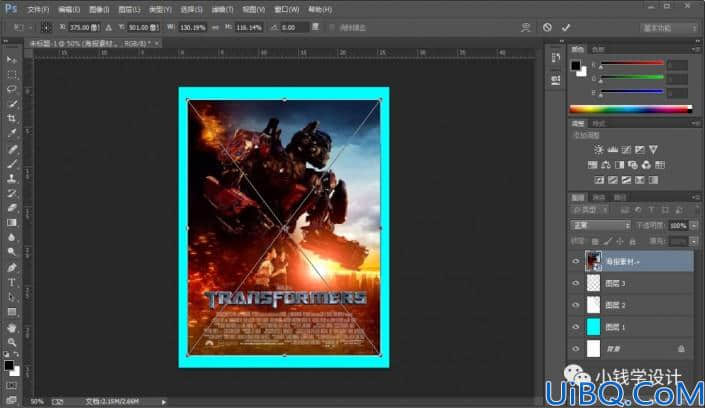The height and width of the screenshot is (408, 705).
Task: Select the Crop tool
Action: point(12,119)
